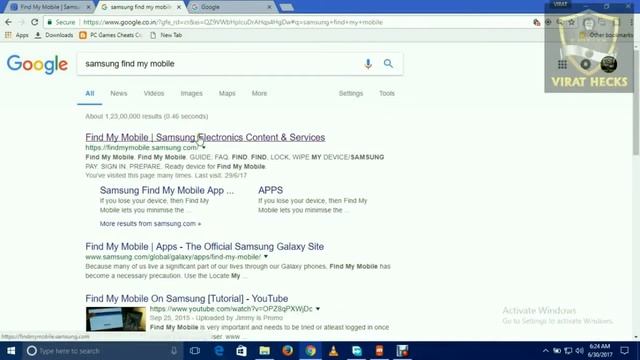Open Find My Mobile | Samsung Electronics result

[205, 137]
